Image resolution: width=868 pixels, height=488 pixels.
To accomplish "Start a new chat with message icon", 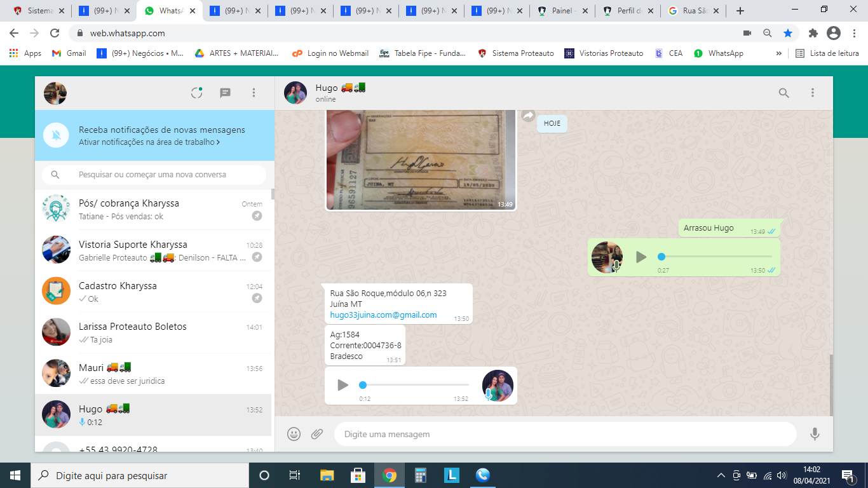I will [x=225, y=93].
